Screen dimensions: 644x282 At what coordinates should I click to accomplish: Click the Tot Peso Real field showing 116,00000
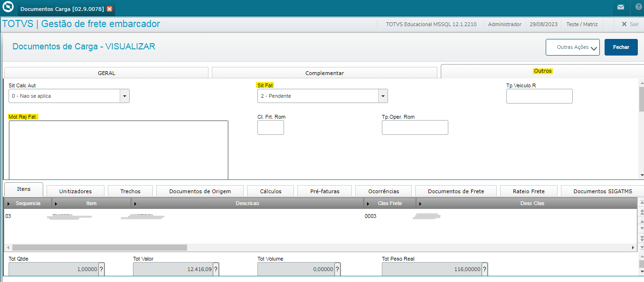(432, 269)
